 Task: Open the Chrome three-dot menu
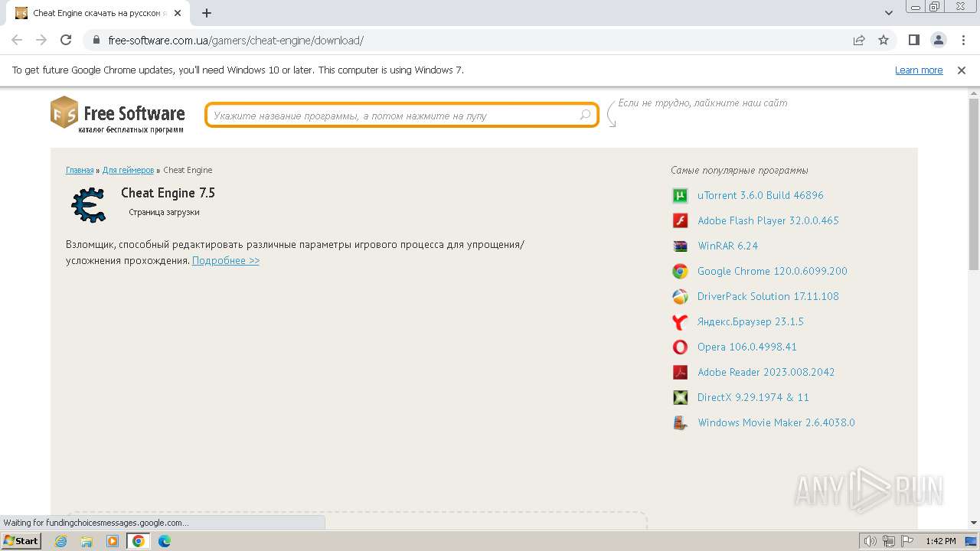tap(962, 40)
